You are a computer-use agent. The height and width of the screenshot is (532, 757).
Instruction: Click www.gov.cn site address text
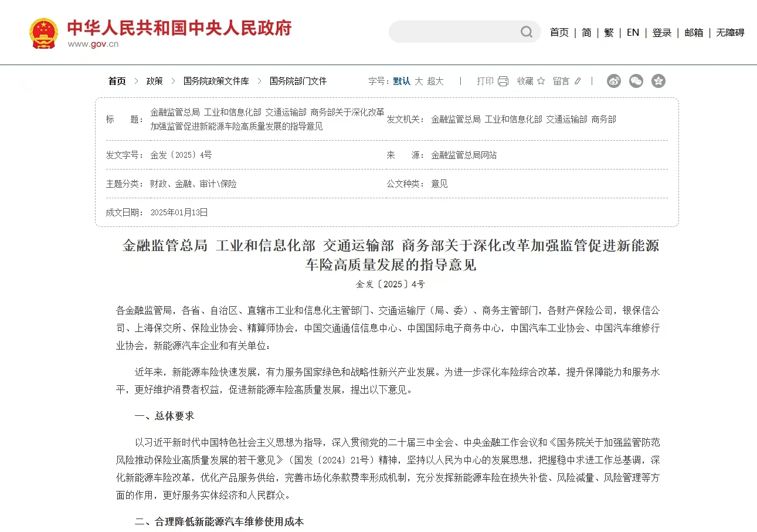click(93, 44)
